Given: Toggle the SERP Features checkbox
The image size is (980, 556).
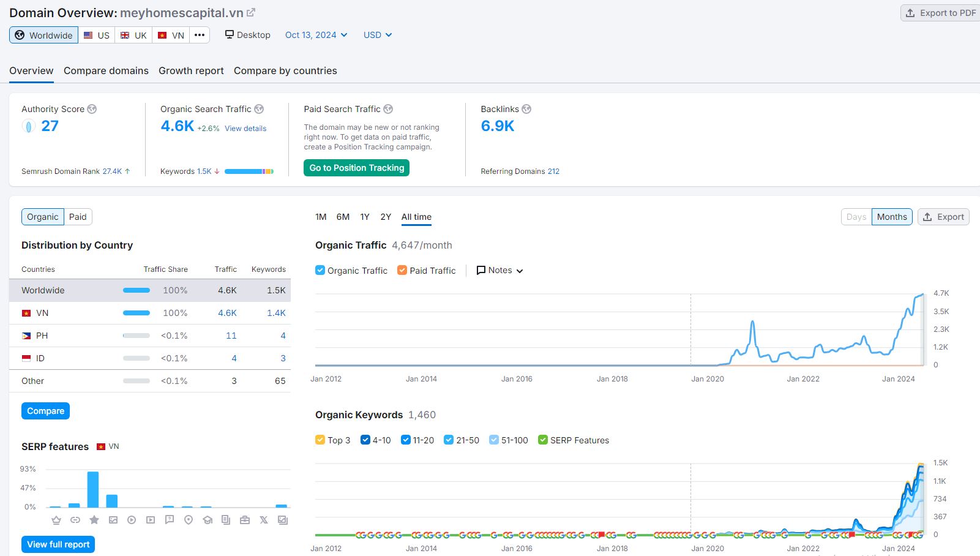Looking at the screenshot, I should 543,440.
